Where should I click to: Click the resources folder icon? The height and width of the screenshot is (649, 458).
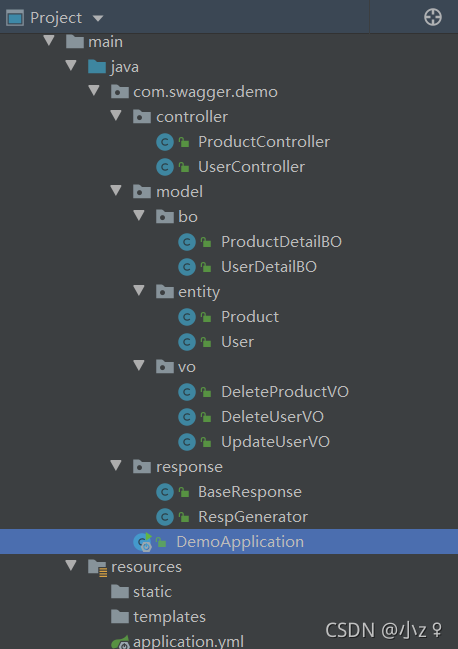[x=98, y=567]
